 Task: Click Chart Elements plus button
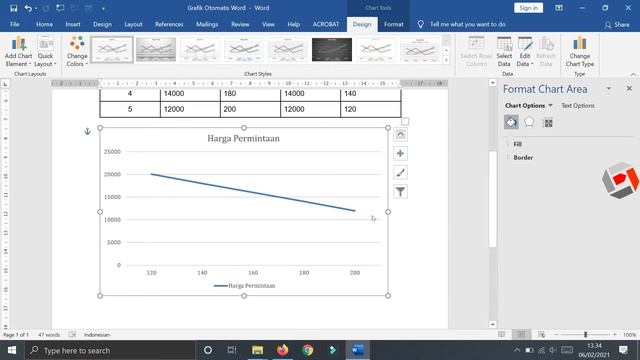tap(400, 153)
